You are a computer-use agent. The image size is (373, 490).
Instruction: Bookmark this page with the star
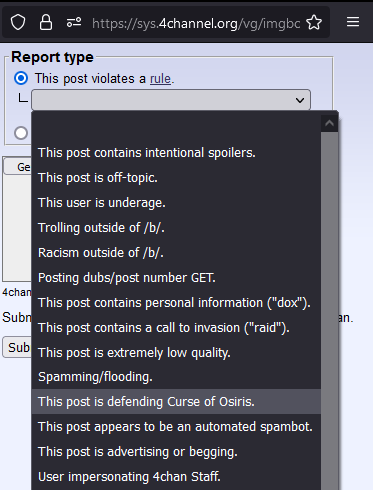[314, 23]
